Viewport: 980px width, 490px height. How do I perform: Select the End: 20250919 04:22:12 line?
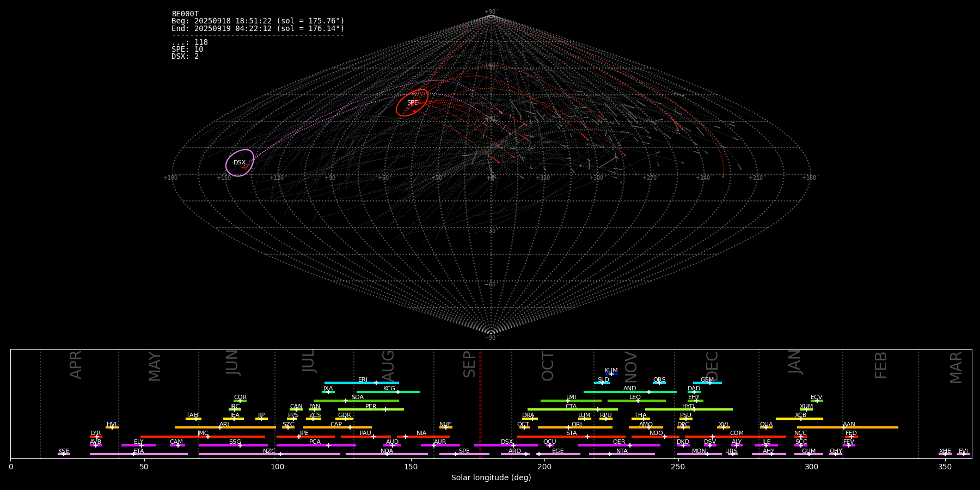pos(258,28)
